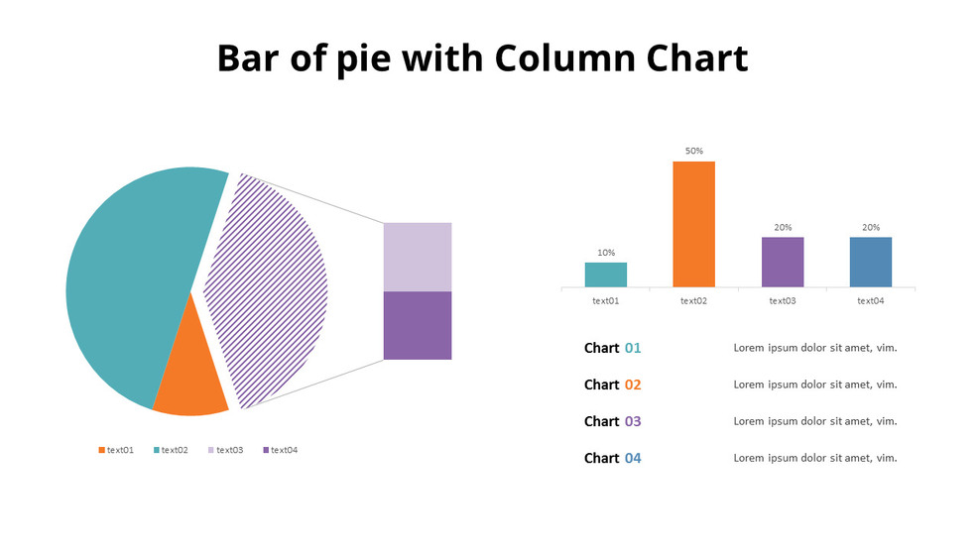Click the light lavender stacked bar segment

[417, 257]
